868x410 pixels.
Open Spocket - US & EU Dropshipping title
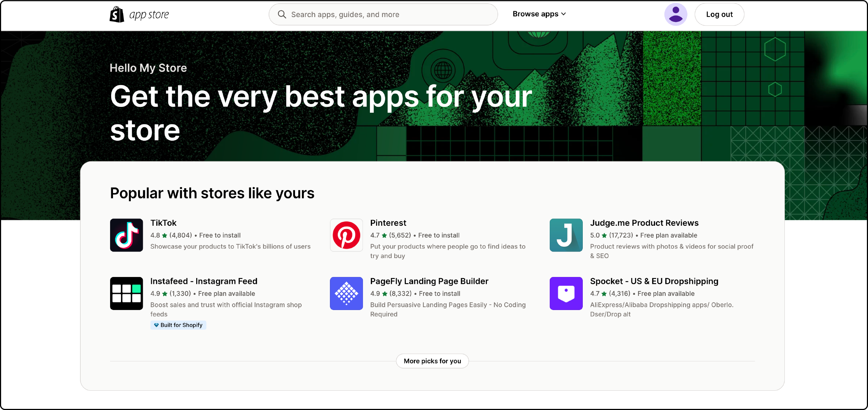coord(654,281)
